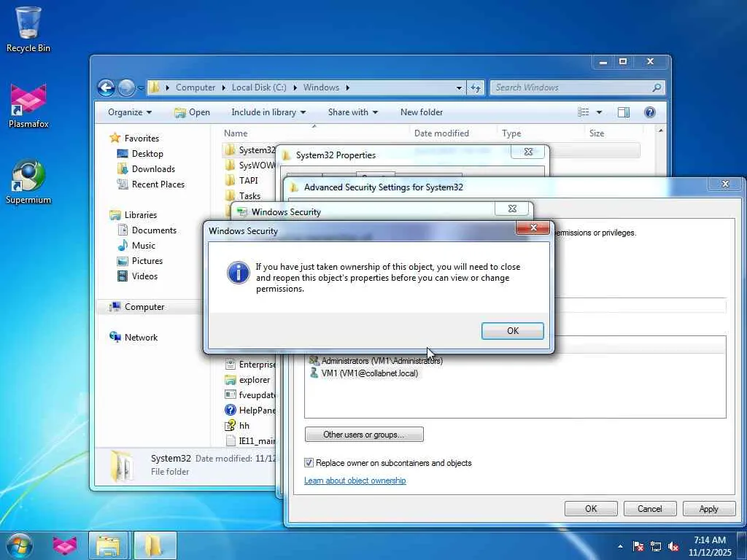
Task: Click the Explorer back arrow button
Action: pos(107,87)
